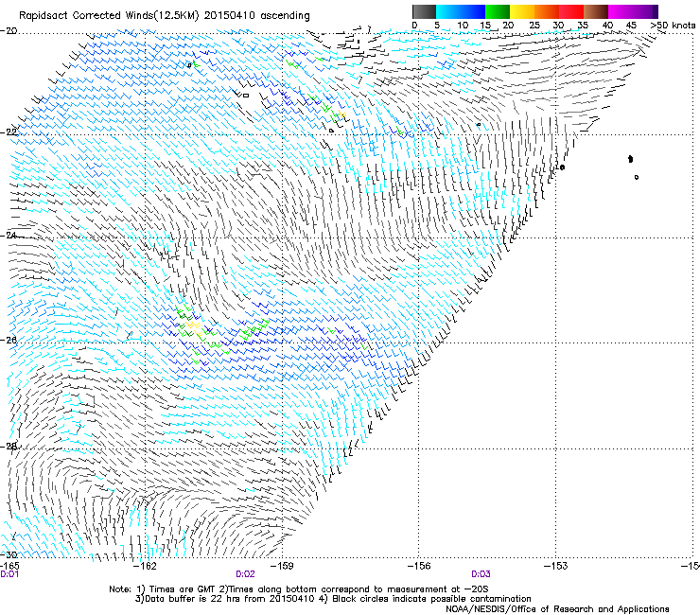Click the -24 latitude axis label
The image size is (700, 615).
9,236
